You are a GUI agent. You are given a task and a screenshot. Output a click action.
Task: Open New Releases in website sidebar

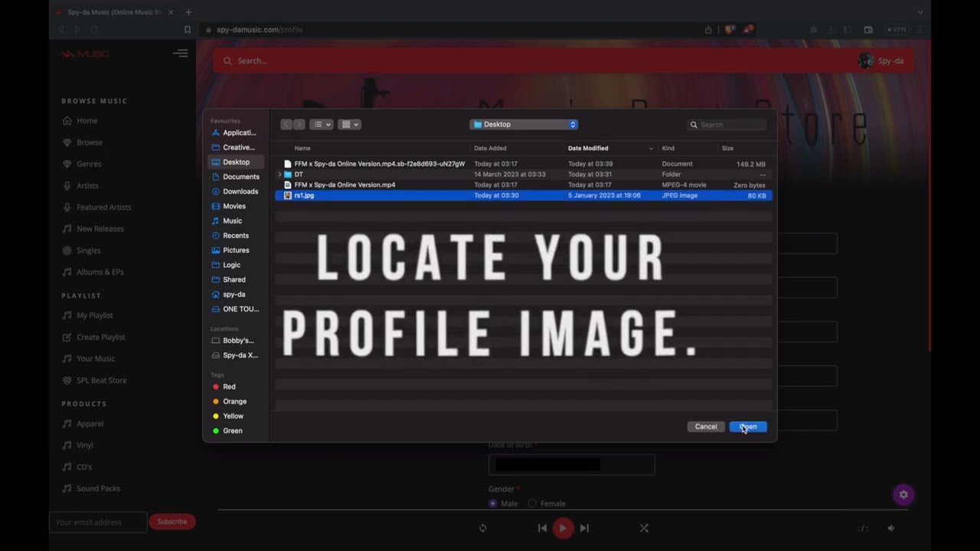93,229
